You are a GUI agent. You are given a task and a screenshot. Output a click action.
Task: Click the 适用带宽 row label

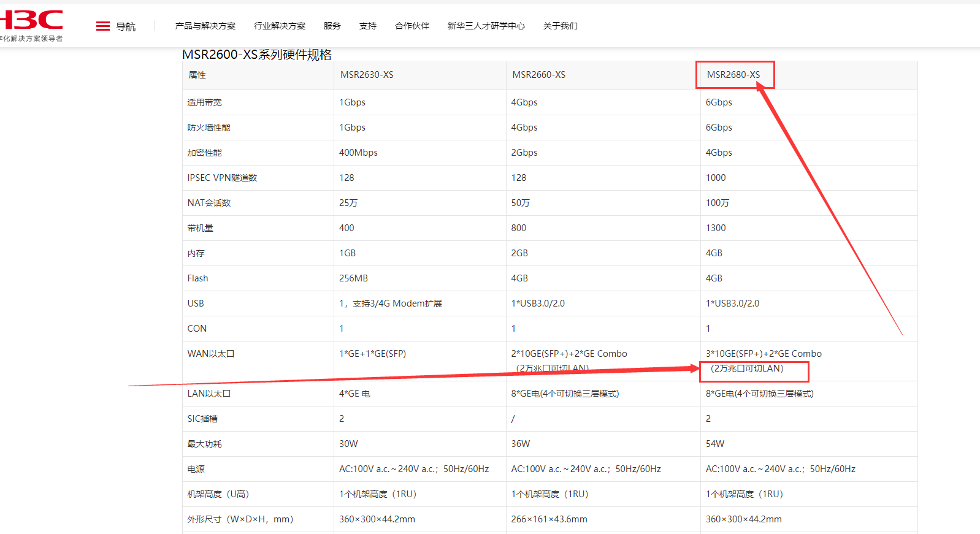pyautogui.click(x=205, y=102)
